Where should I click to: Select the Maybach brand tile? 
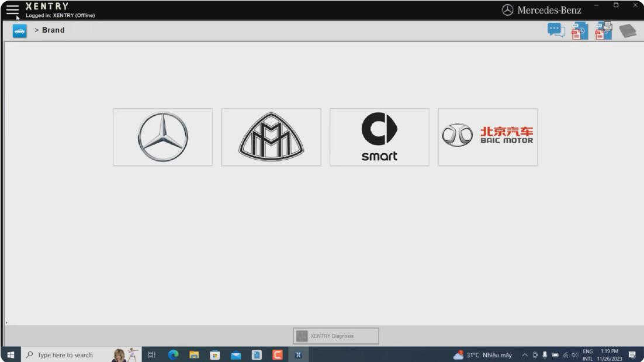pos(271,137)
